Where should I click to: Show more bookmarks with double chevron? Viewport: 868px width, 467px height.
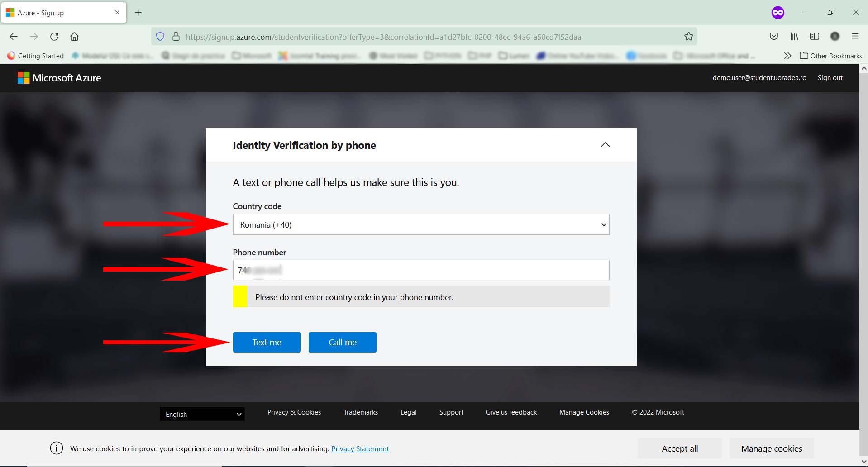pos(787,56)
